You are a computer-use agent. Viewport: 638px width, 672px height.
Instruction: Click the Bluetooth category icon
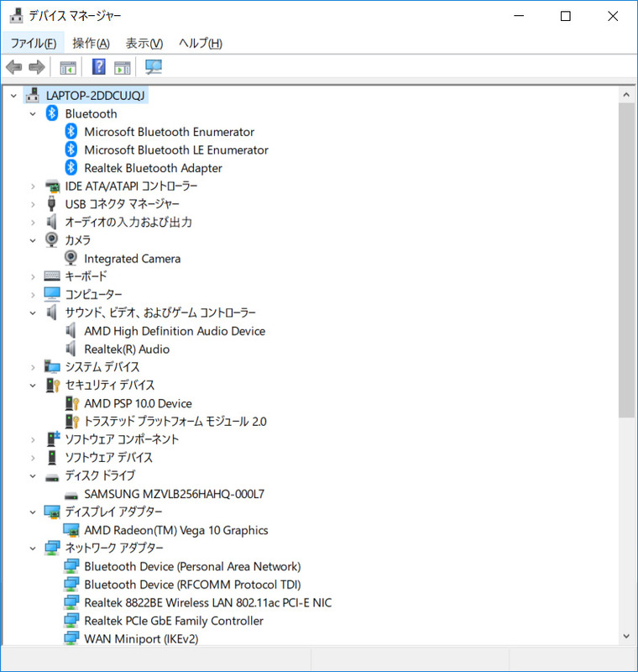52,113
